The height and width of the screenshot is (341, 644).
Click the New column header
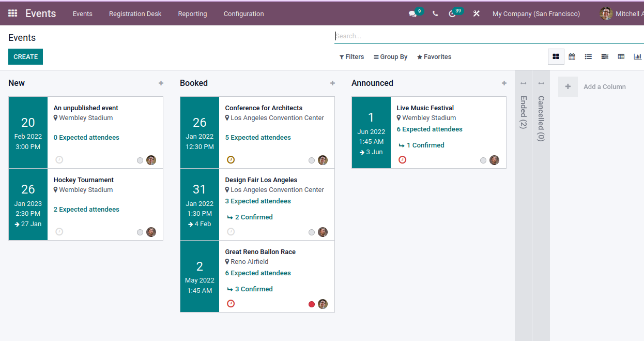coord(17,83)
